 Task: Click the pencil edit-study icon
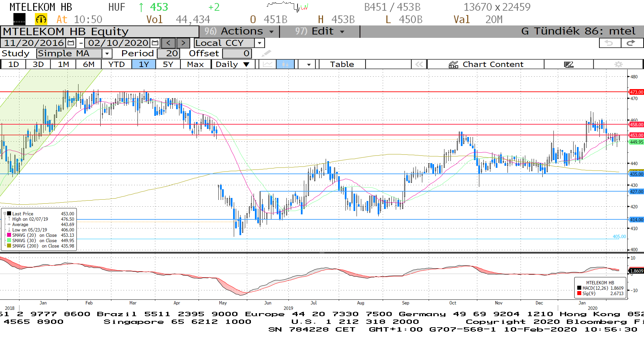point(266,54)
